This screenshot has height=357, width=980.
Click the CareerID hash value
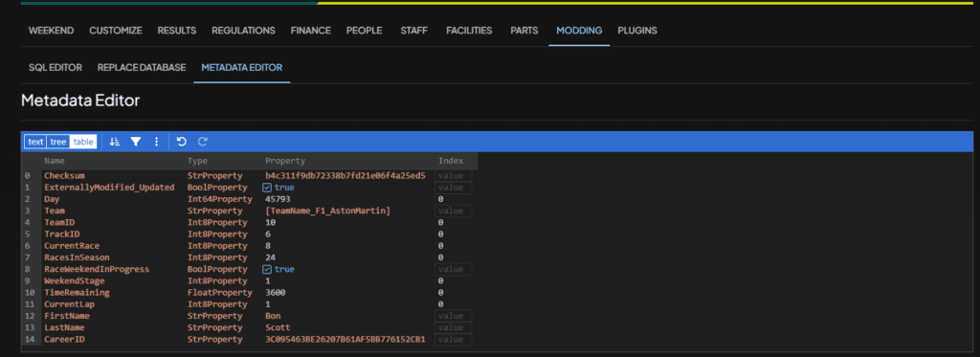(345, 340)
